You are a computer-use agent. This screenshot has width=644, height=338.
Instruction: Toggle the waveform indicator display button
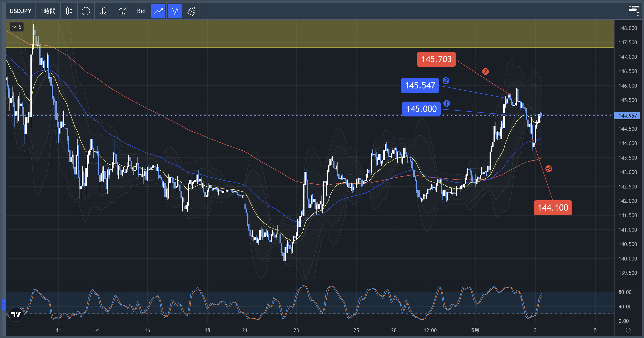(175, 11)
